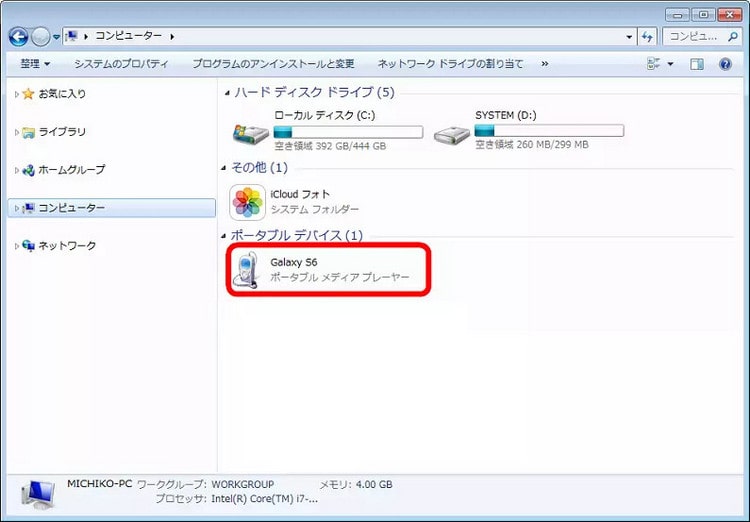The width and height of the screenshot is (750, 522).
Task: Open the 整理 dropdown menu
Action: point(36,64)
